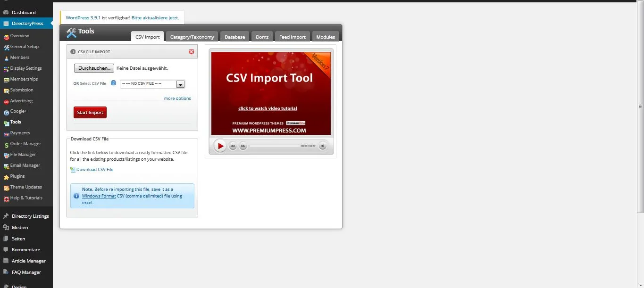Click the red Start Import button

pos(90,113)
